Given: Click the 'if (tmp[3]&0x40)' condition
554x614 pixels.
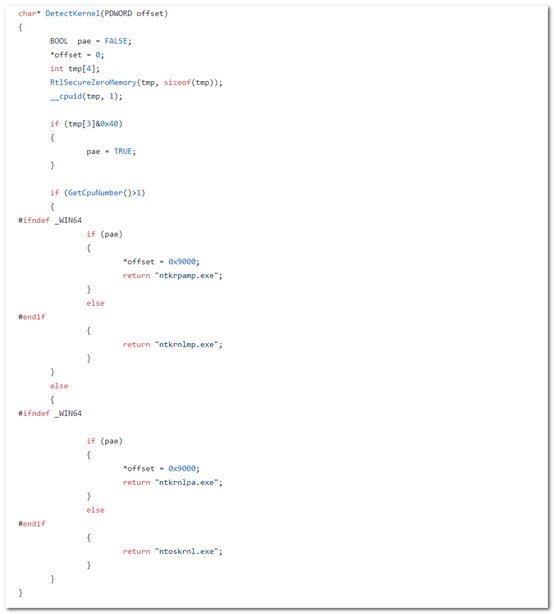Looking at the screenshot, I should tap(86, 124).
